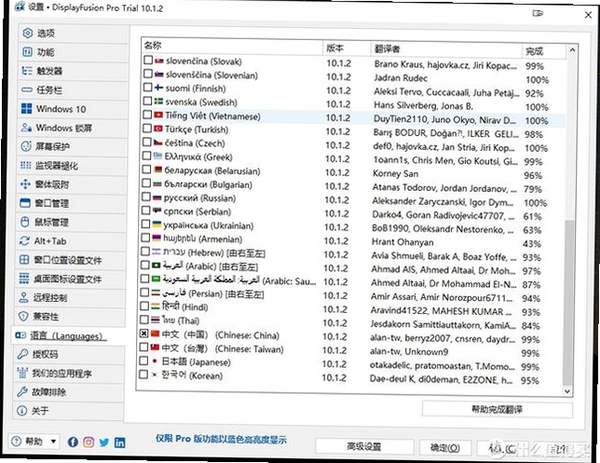Open the LinkedIn icon link

(120, 443)
